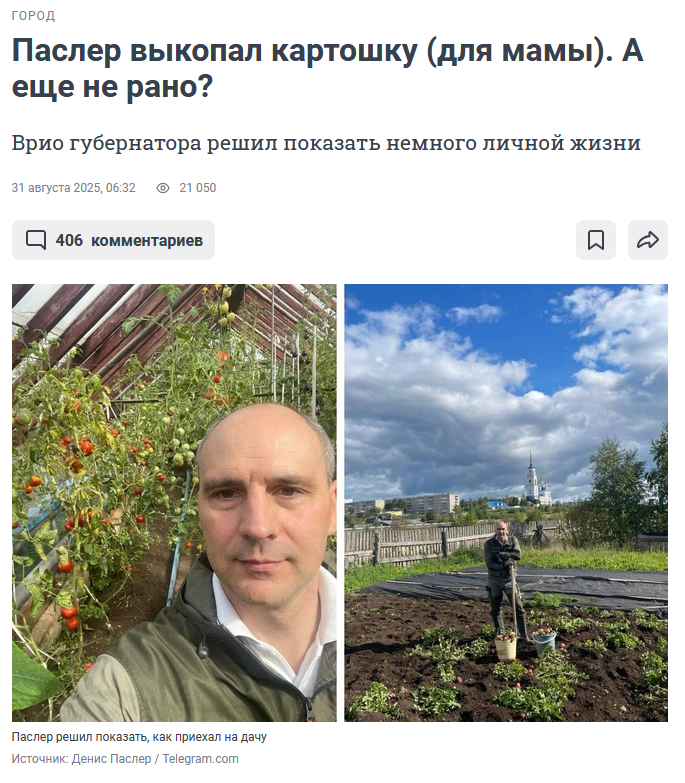The image size is (685, 783).
Task: Click the speech bubble comments icon
Action: pos(36,240)
